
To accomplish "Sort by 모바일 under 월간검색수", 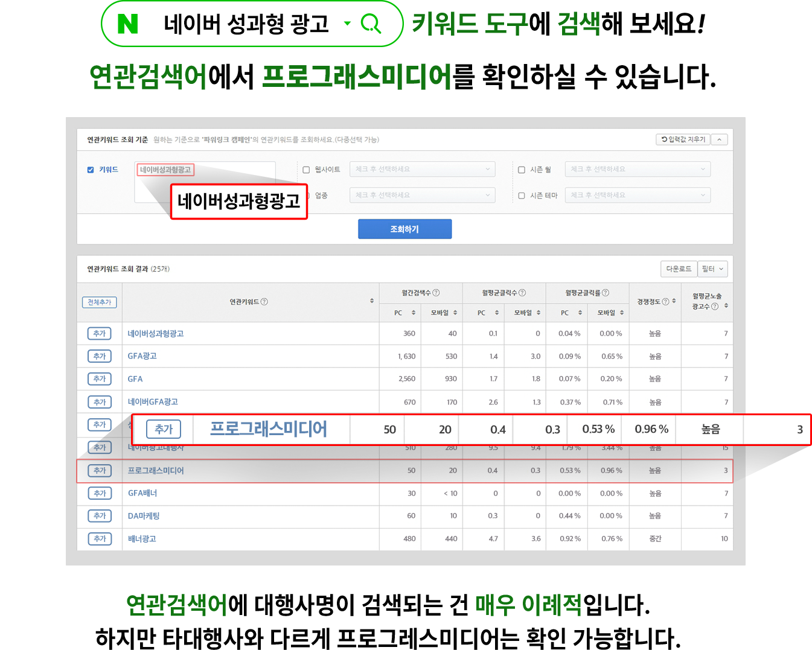I will click(x=455, y=313).
